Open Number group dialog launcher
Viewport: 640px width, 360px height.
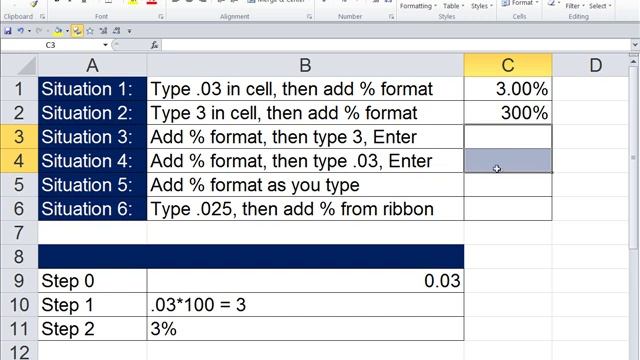click(391, 17)
